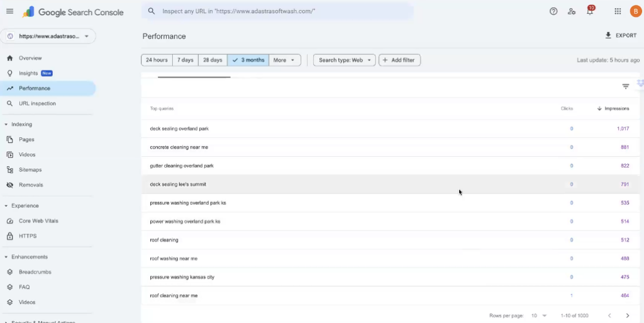Viewport: 644px width, 323px height.
Task: Open the Search type: Web dropdown
Action: [x=345, y=60]
